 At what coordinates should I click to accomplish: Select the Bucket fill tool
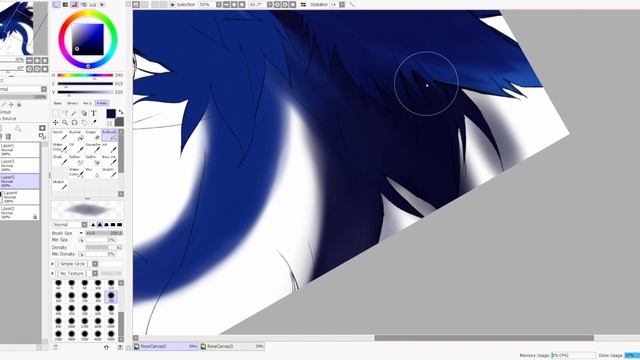pyautogui.click(x=76, y=136)
